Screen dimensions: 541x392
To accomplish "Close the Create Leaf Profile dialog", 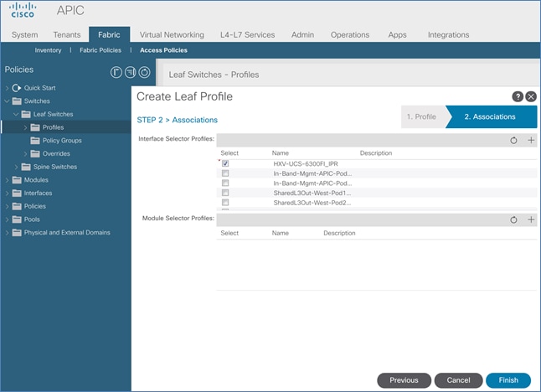I will (x=531, y=96).
